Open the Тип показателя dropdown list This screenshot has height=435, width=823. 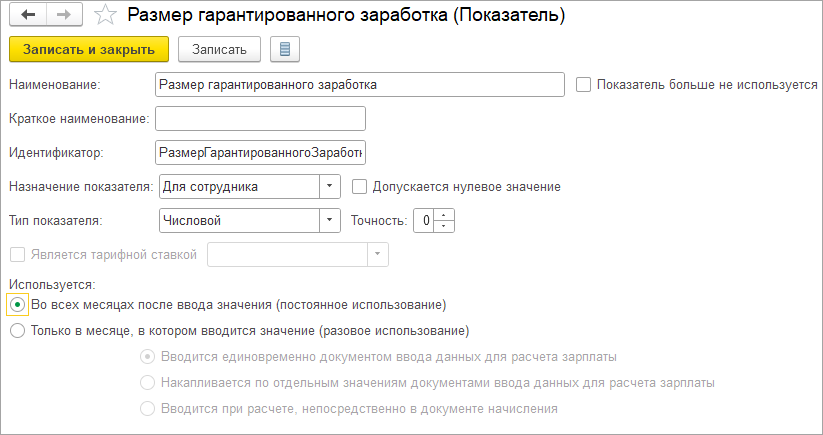click(x=330, y=220)
